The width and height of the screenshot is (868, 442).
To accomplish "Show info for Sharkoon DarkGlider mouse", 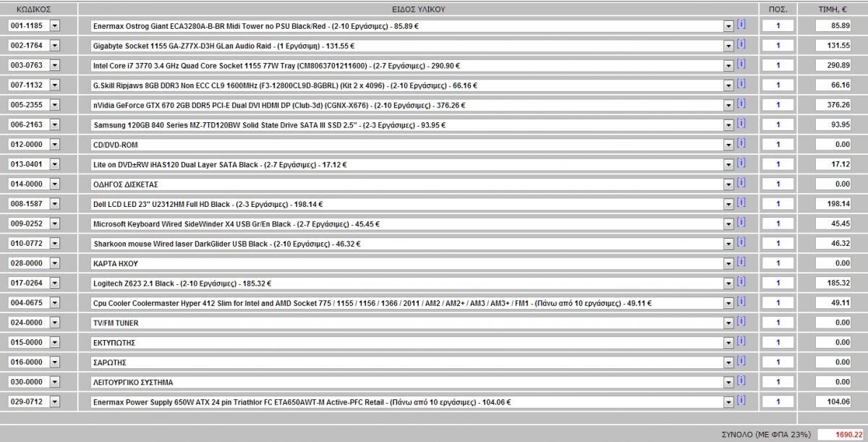I will tap(741, 242).
